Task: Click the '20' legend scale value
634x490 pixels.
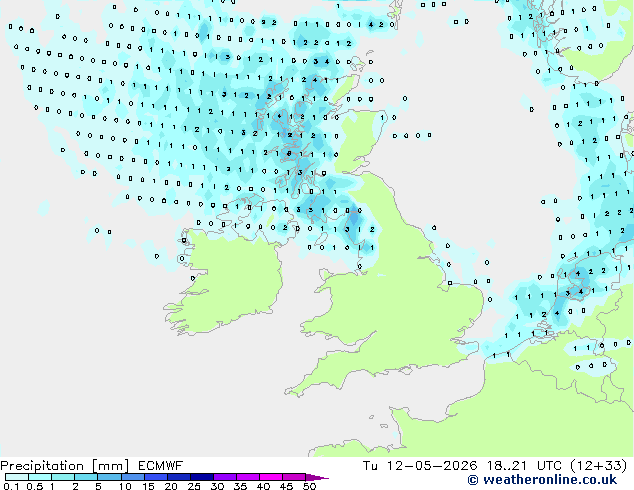Action: [171, 486]
